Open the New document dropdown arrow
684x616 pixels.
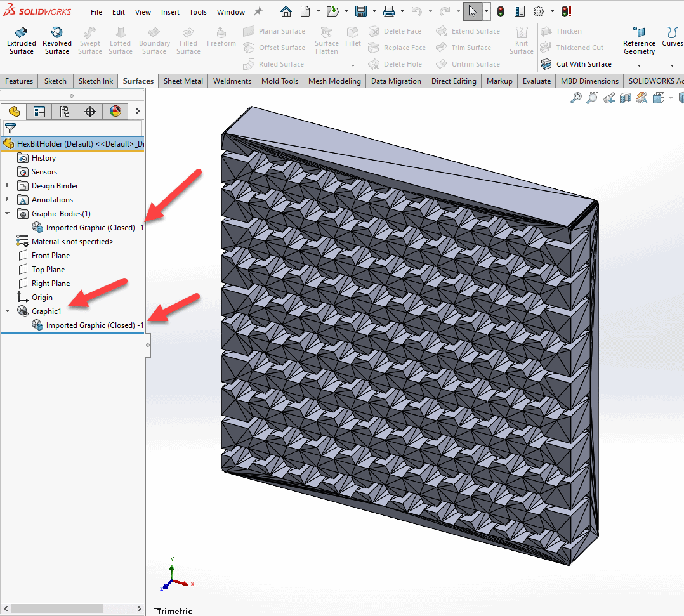point(319,12)
